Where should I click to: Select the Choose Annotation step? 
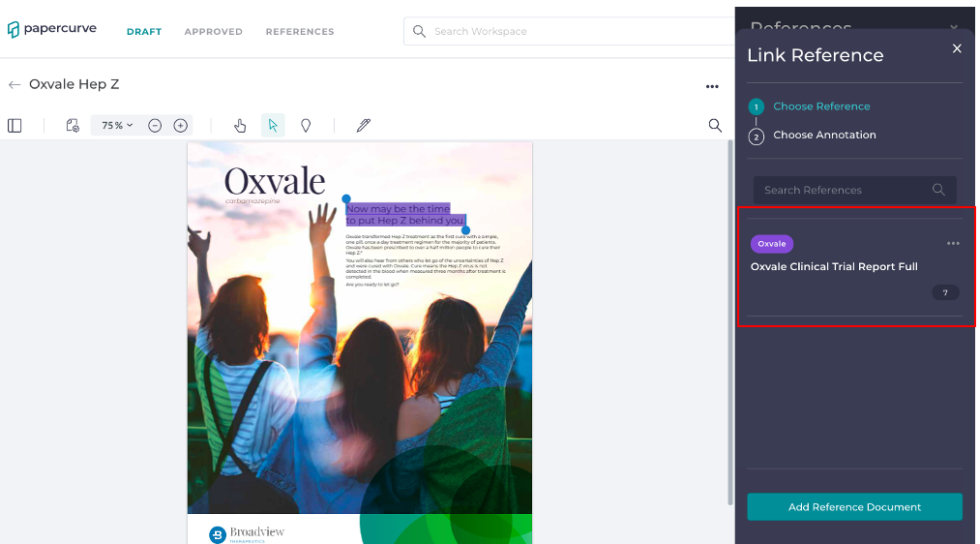point(824,136)
